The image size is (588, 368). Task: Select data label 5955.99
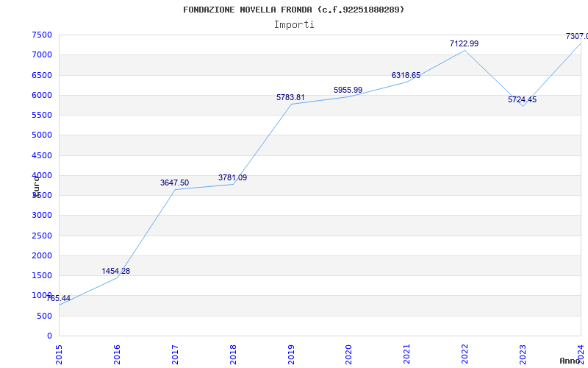348,90
